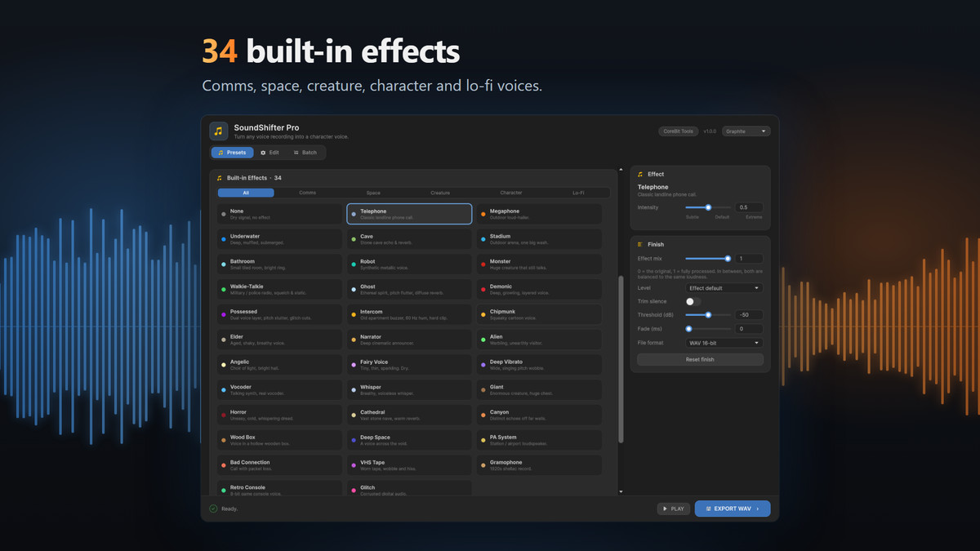Click the Effect mix value field
Screen dimensions: 980x551
click(750, 259)
